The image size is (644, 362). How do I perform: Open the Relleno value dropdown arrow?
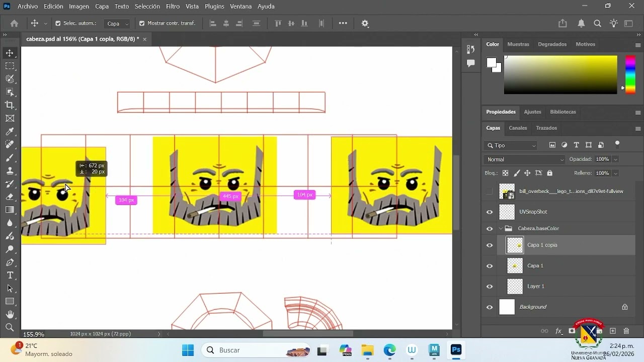(x=615, y=173)
